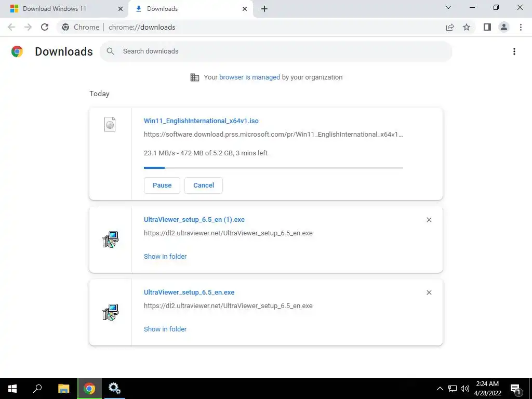The image size is (532, 399).
Task: Open File Explorer from the taskbar
Action: pos(63,389)
